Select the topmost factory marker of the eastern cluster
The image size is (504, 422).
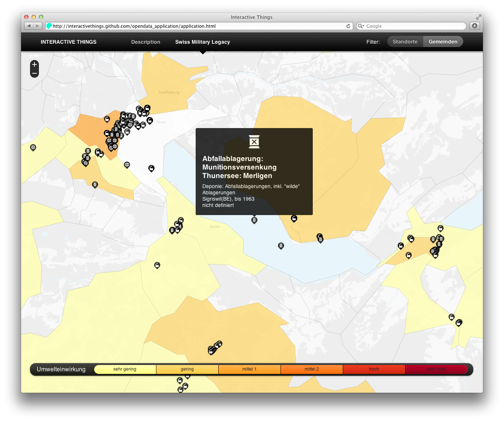[x=440, y=228]
